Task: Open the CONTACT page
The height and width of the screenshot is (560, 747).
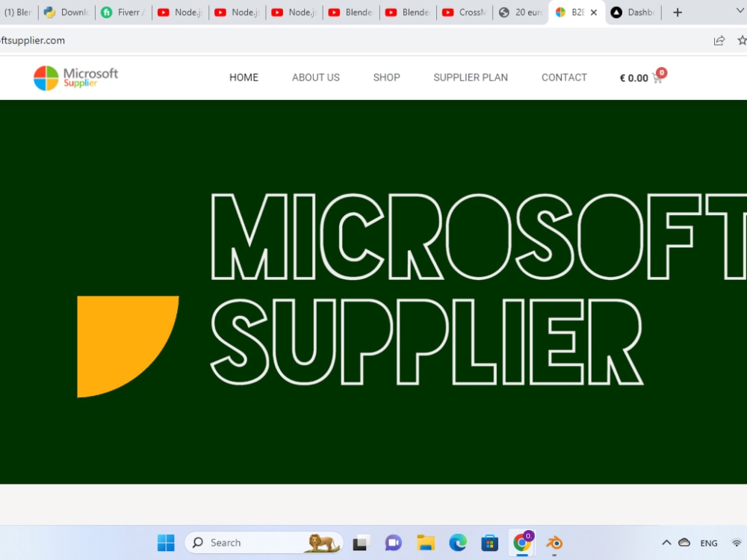Action: tap(564, 78)
